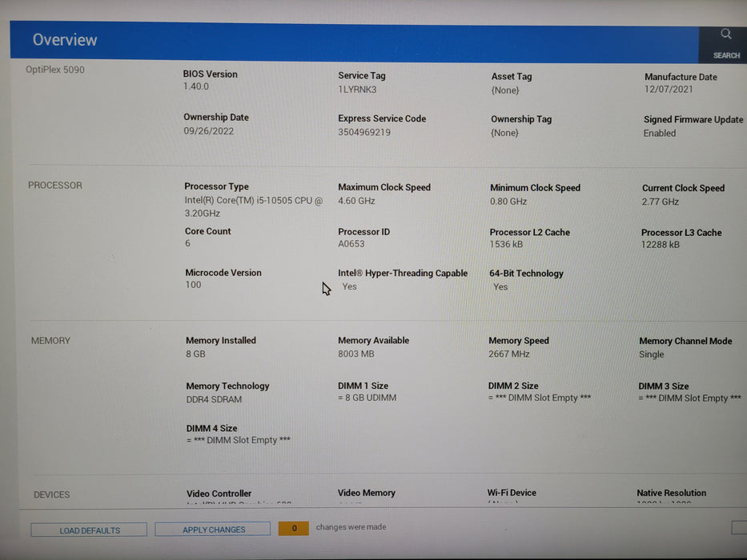The image size is (747, 560).
Task: Select the Asset Tag label
Action: coord(512,76)
